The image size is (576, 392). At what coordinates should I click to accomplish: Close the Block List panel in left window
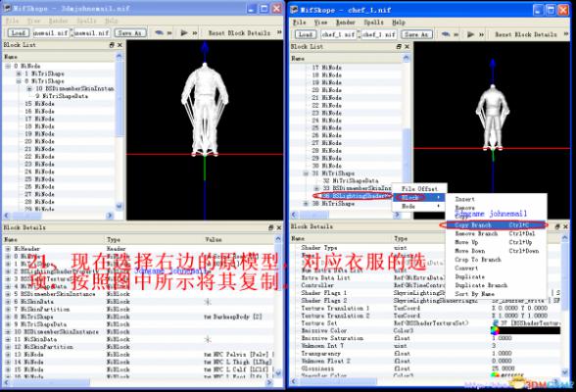120,45
